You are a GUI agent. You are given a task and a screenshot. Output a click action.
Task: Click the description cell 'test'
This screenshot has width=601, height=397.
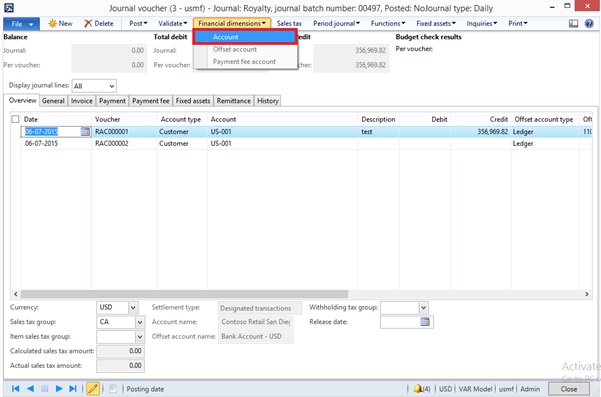point(379,131)
